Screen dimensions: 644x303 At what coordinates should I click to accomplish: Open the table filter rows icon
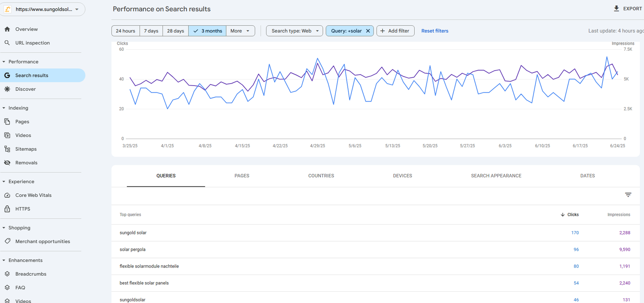[x=628, y=195]
